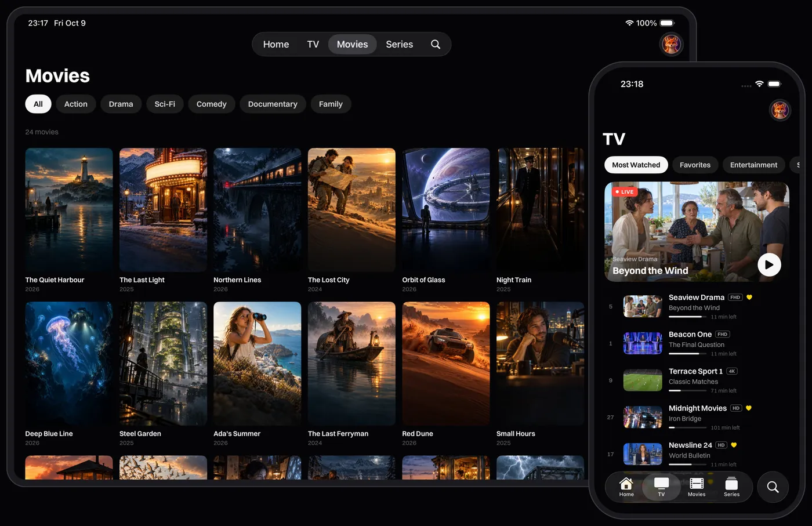
Task: Toggle favorite heart on Midnight Movies
Action: 749,408
